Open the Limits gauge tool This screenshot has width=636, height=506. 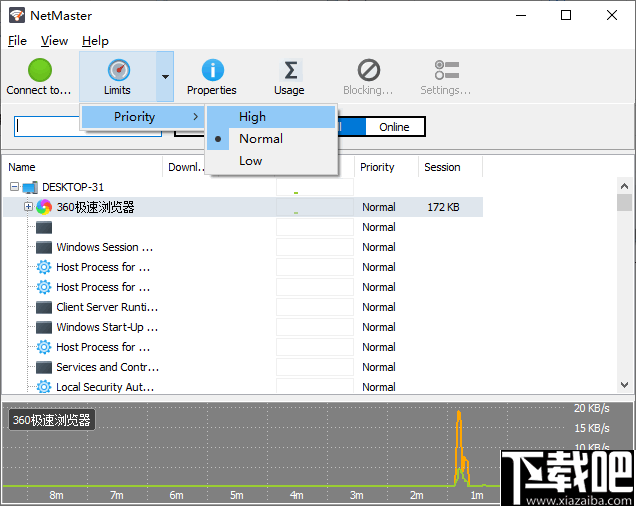pos(118,70)
